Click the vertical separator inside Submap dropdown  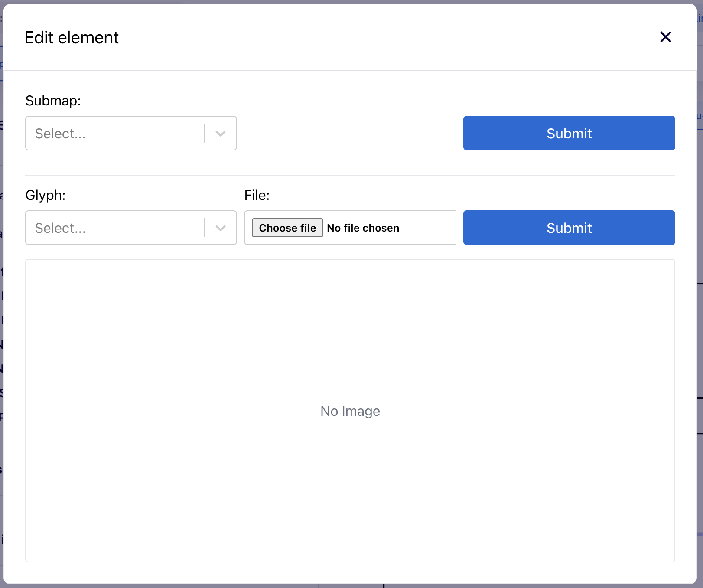point(205,133)
